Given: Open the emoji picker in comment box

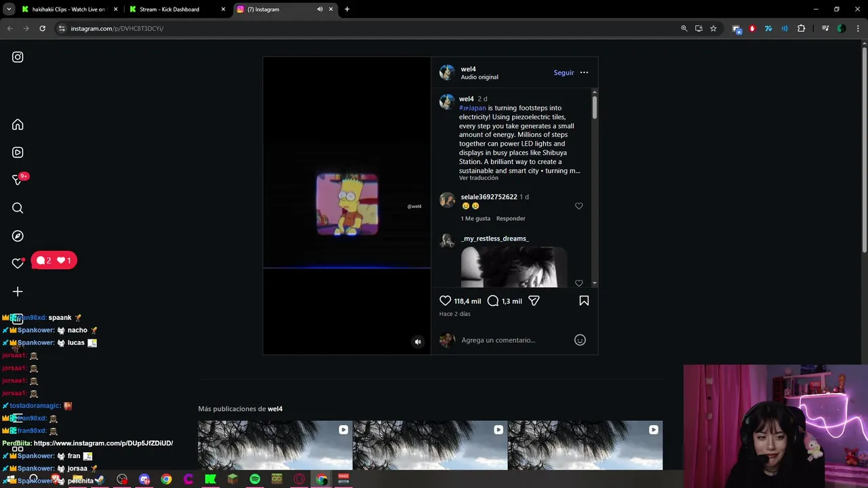Looking at the screenshot, I should pos(580,340).
